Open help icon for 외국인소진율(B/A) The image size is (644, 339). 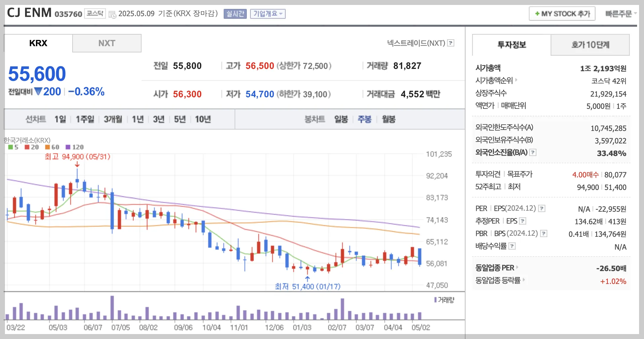[533, 152]
